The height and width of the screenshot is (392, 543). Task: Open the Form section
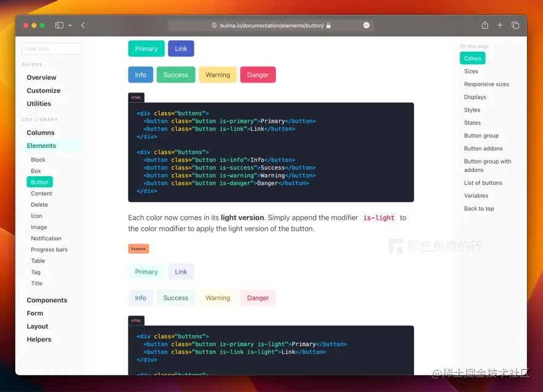click(35, 314)
